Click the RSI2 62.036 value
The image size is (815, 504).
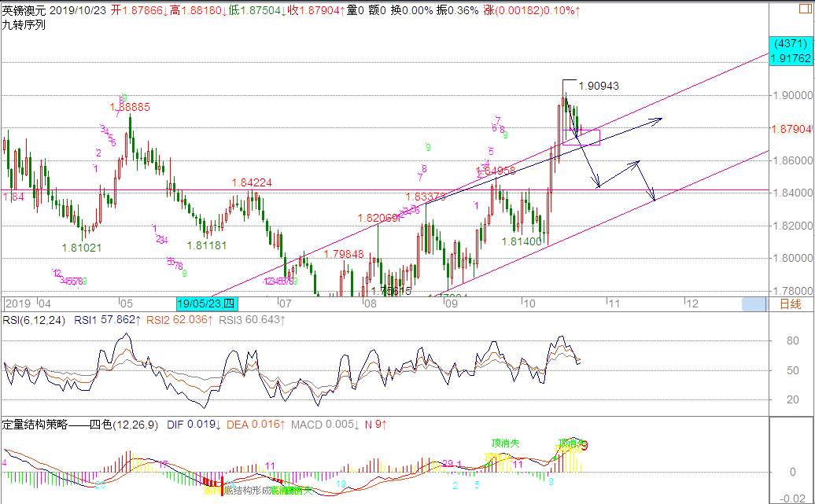click(x=179, y=320)
